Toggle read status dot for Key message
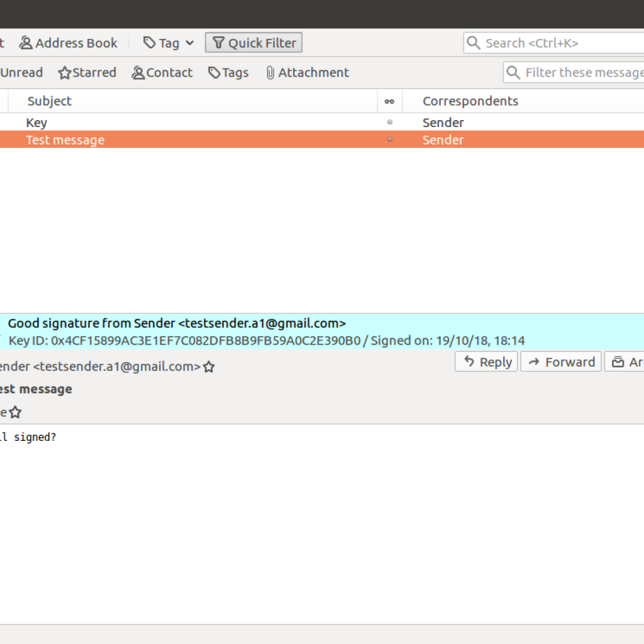The image size is (644, 644). click(x=389, y=122)
